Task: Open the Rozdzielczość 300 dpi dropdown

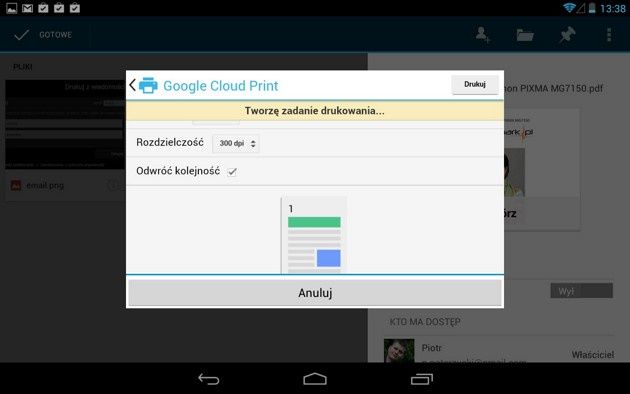Action: pos(236,143)
